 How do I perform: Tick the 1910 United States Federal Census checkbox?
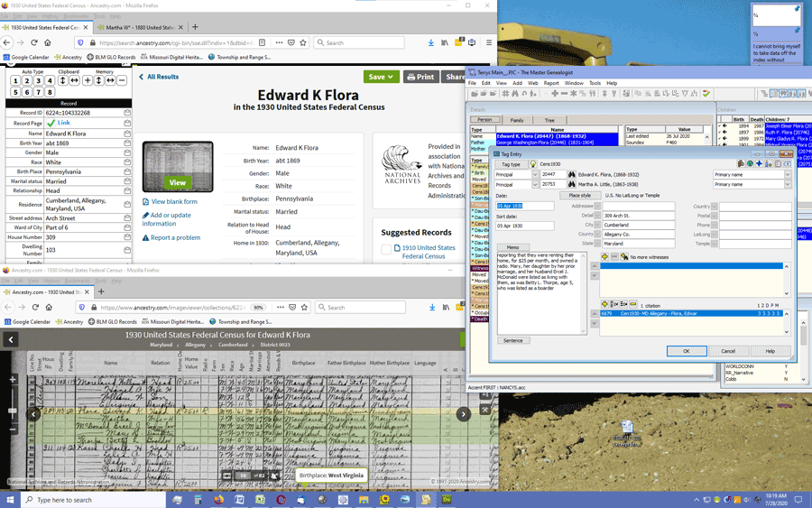point(386,249)
